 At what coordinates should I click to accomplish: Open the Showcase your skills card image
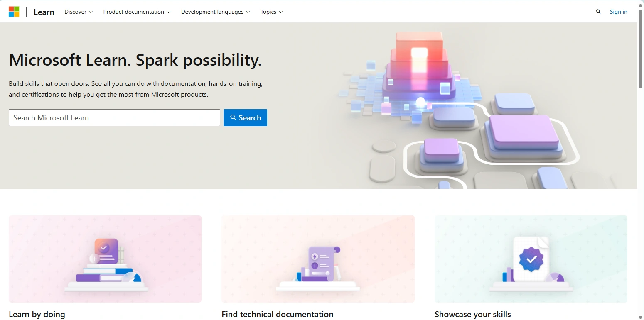pyautogui.click(x=531, y=259)
